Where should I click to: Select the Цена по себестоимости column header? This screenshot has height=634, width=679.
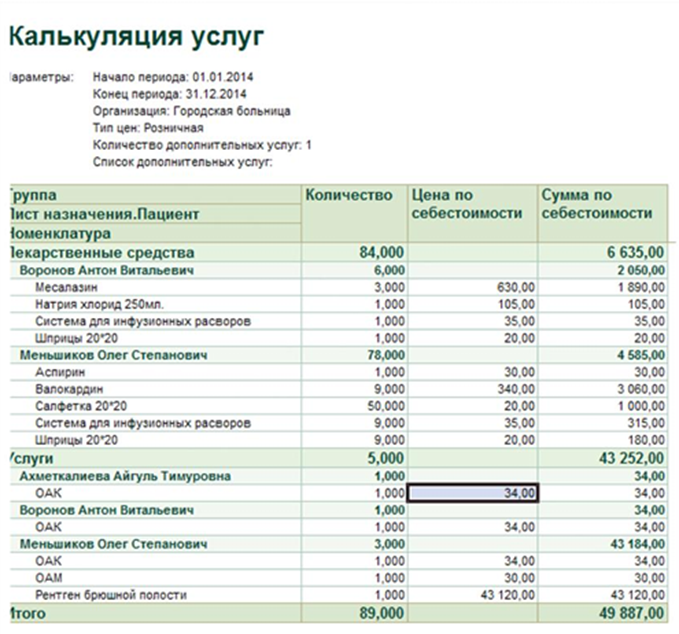pyautogui.click(x=472, y=213)
